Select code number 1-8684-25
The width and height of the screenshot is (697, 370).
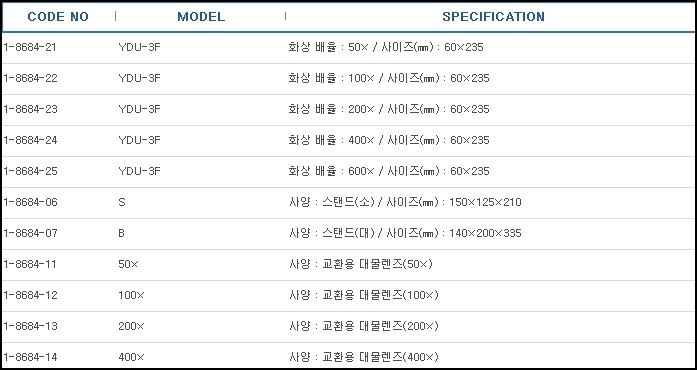pyautogui.click(x=30, y=171)
